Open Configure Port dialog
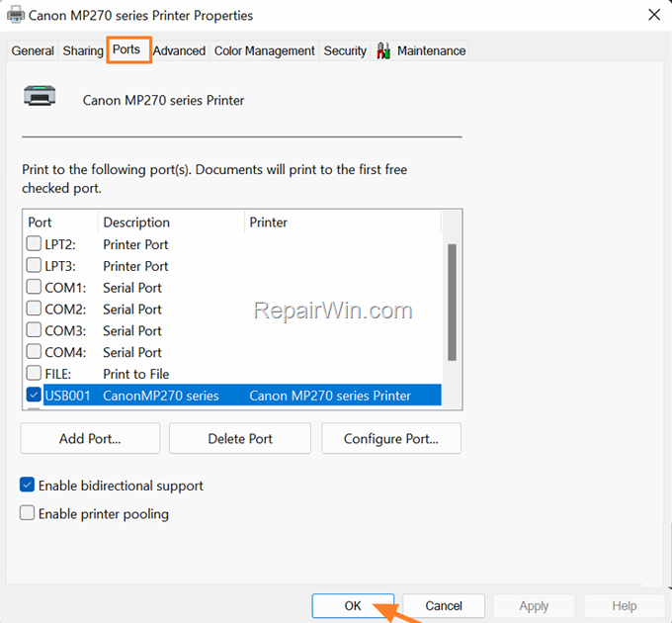This screenshot has height=623, width=672. (391, 438)
